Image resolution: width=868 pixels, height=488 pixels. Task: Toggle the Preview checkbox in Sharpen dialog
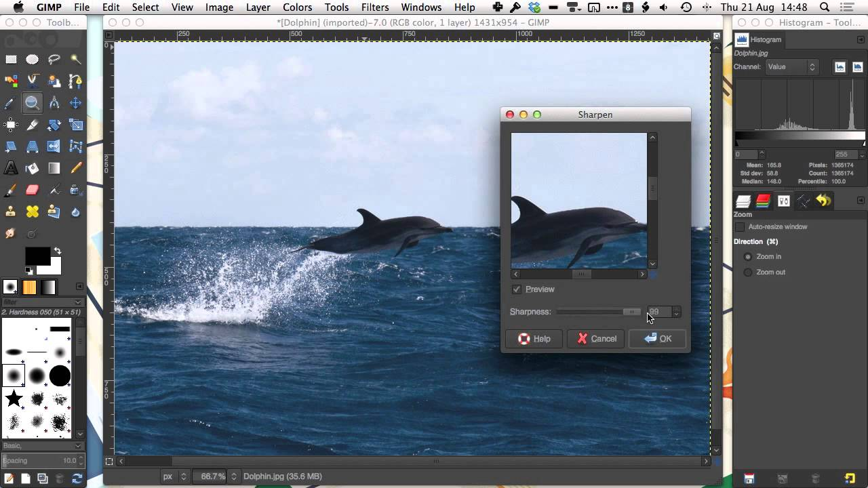coord(517,289)
